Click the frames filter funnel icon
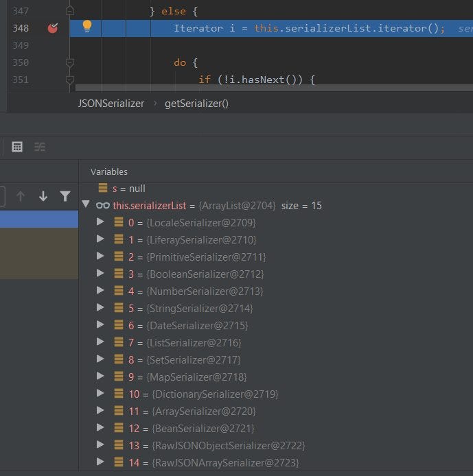This screenshot has width=473, height=476. (x=65, y=196)
